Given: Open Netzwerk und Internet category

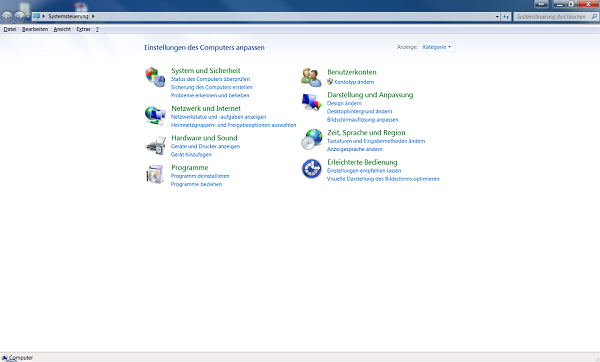Looking at the screenshot, I should pyautogui.click(x=206, y=108).
